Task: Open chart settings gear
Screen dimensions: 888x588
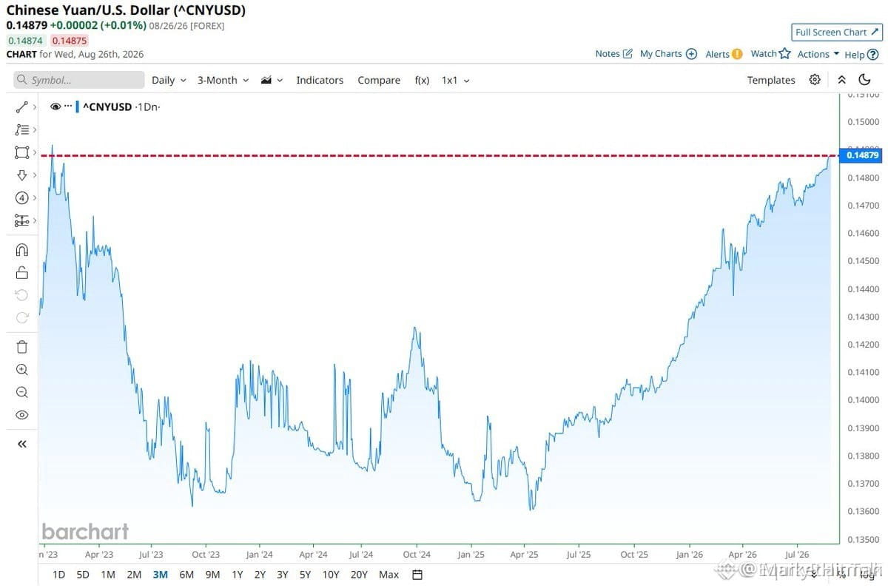Action: tap(815, 80)
